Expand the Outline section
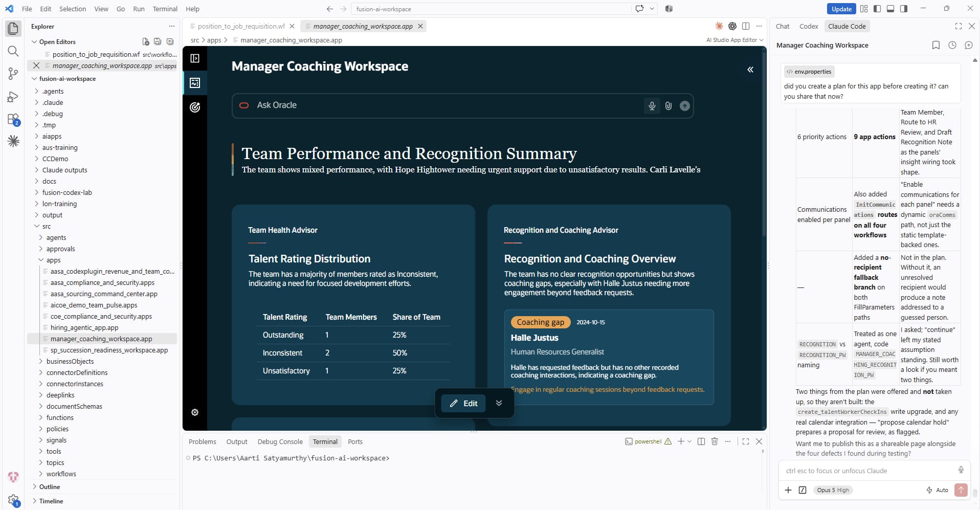The image size is (980, 510). [x=34, y=487]
